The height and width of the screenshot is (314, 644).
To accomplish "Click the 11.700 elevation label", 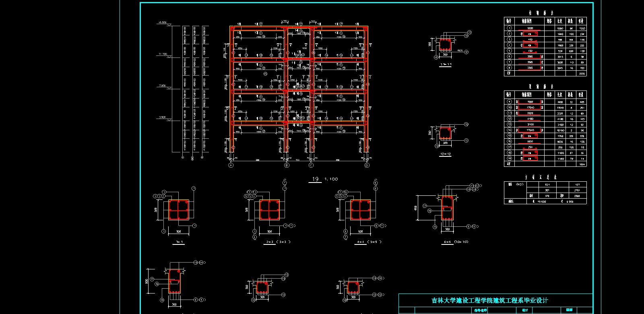I will click(162, 53).
